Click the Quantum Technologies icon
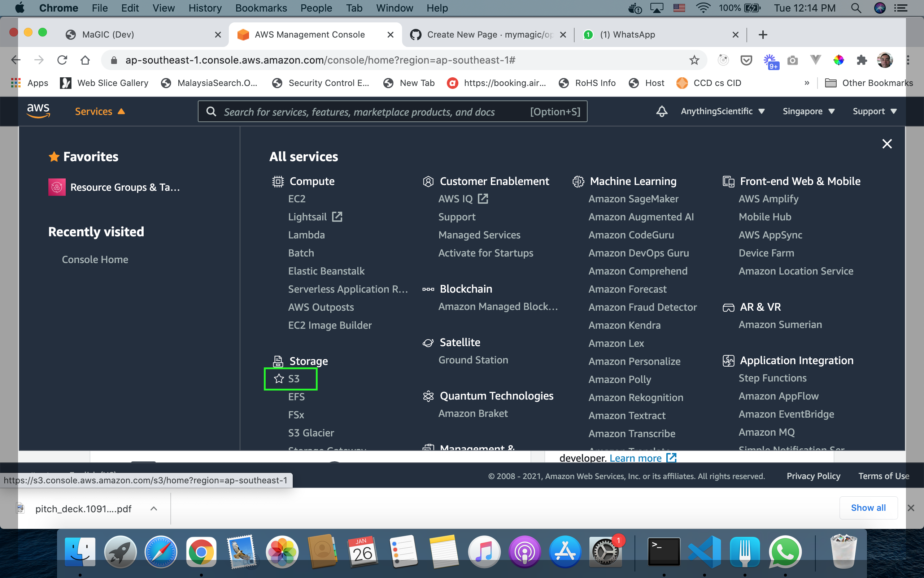The image size is (924, 578). 428,396
